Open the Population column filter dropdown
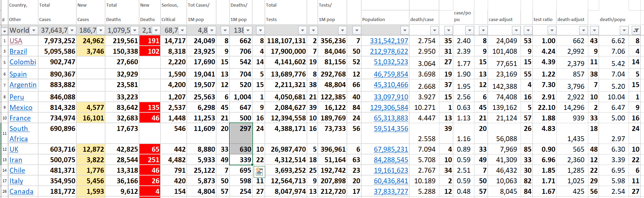The height and width of the screenshot is (198, 644). coord(405,31)
